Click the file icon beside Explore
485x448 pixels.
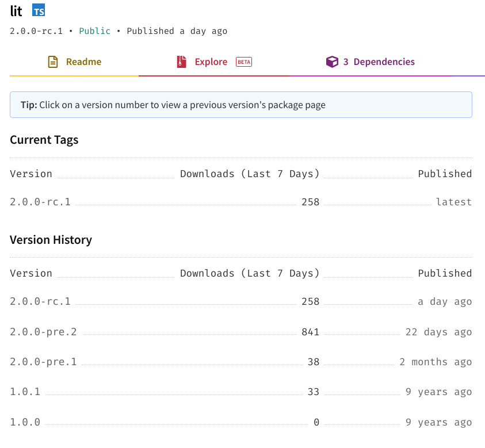[x=181, y=60]
